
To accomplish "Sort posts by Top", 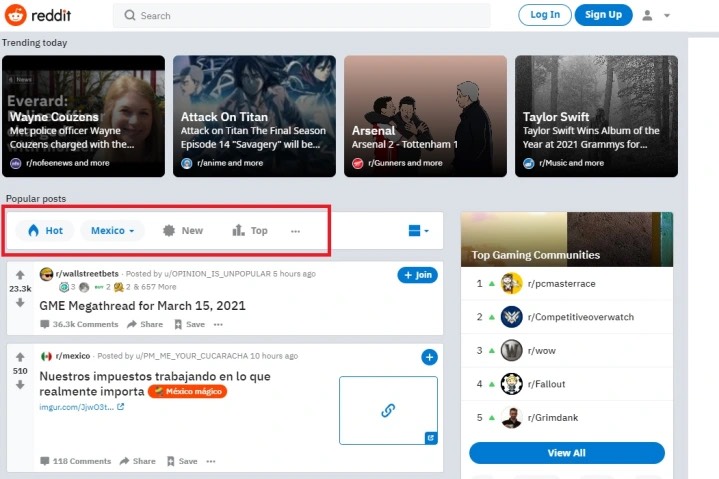I will tap(250, 231).
